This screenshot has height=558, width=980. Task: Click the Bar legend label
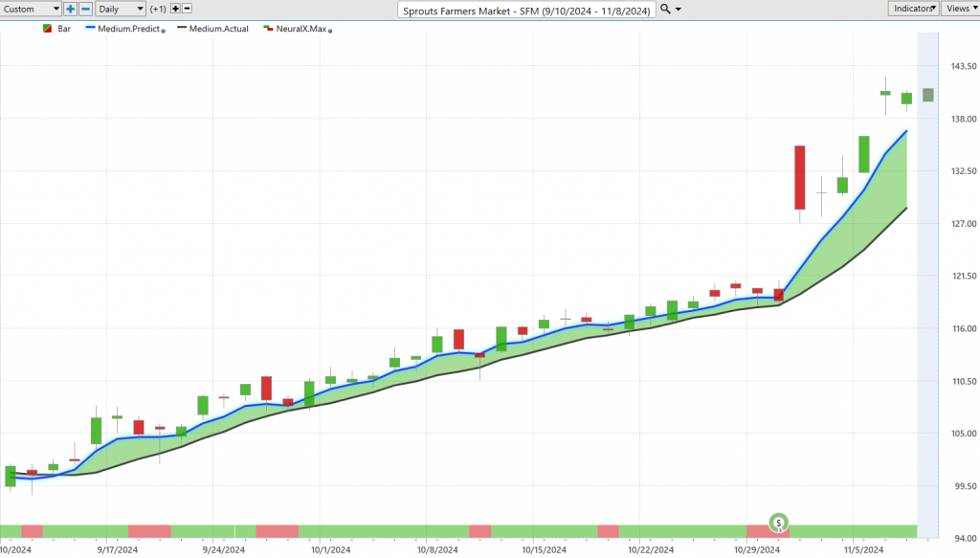click(x=64, y=29)
